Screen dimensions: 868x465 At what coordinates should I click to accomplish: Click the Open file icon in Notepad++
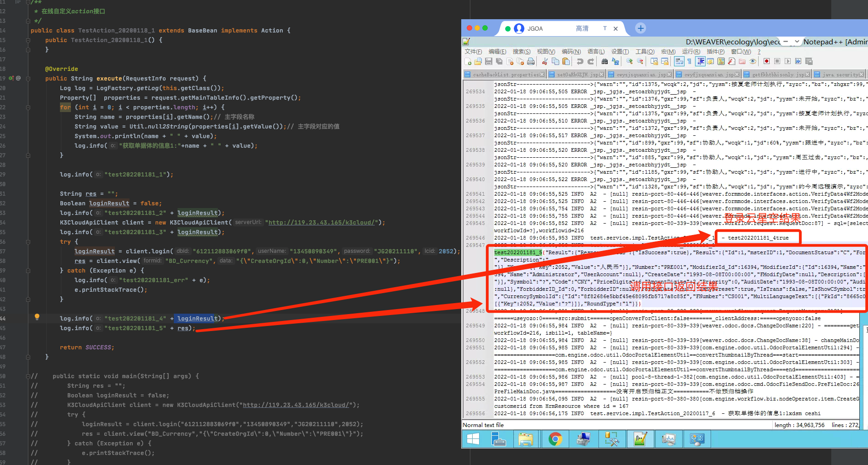pyautogui.click(x=478, y=61)
